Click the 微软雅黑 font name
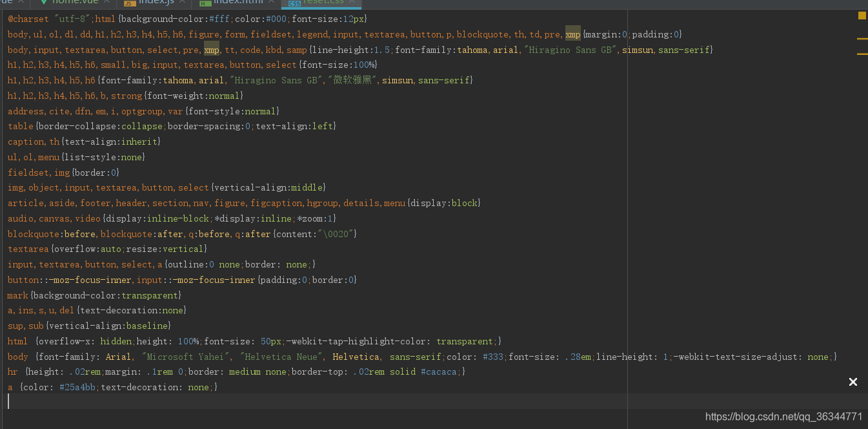Screen dimensions: 868x429 tap(353, 80)
